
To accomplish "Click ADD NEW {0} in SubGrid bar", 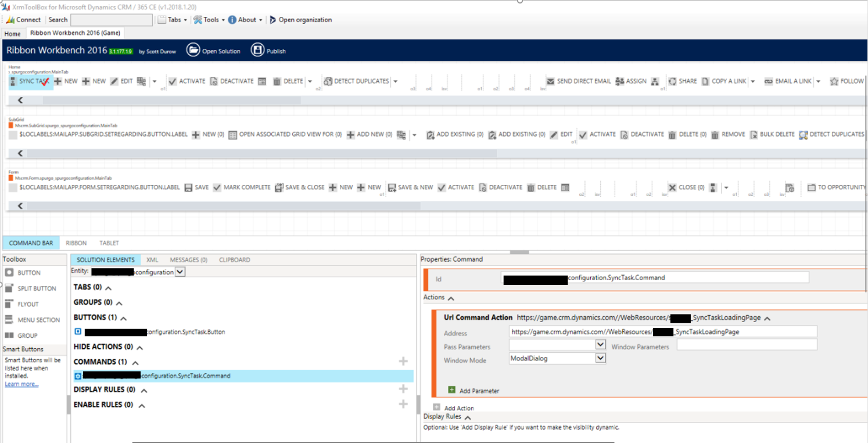I will coord(370,134).
